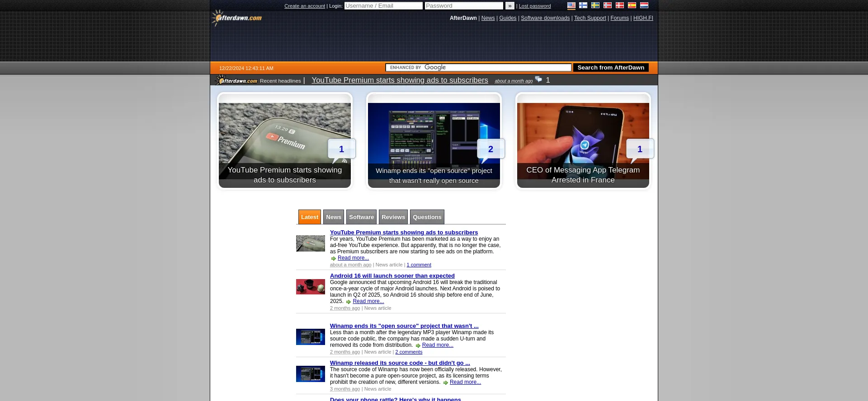Screen dimensions: 868x401
Task: Click Read more for Android 16 article
Action: pyautogui.click(x=368, y=301)
